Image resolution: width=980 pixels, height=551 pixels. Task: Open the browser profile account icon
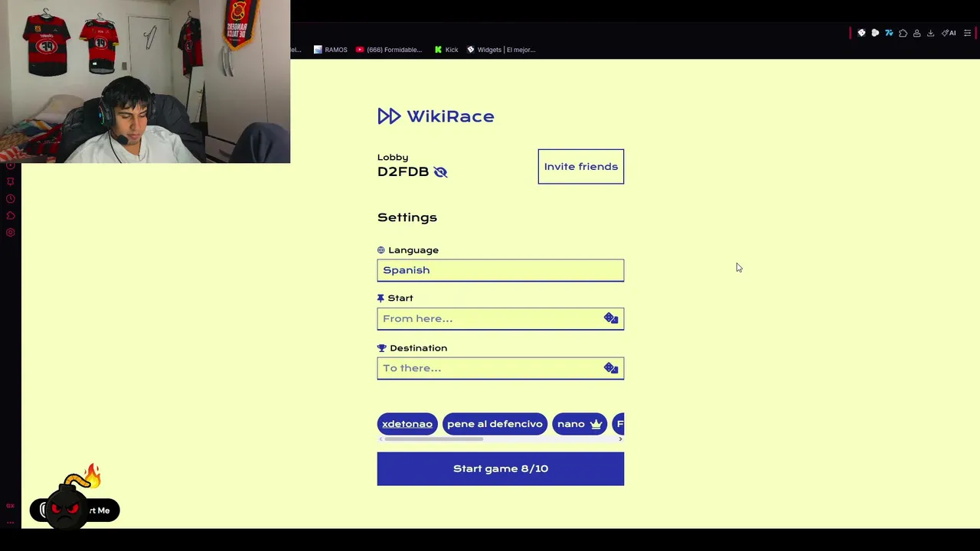tap(916, 34)
